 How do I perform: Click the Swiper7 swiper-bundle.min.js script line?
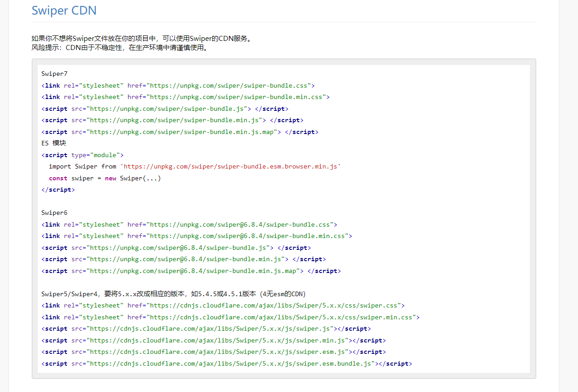pos(172,120)
